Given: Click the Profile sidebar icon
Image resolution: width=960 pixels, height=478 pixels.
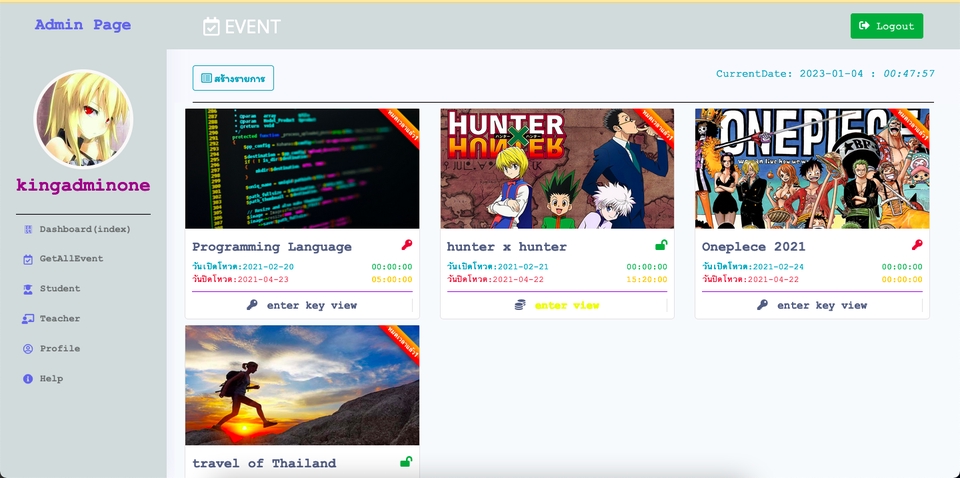Looking at the screenshot, I should tap(28, 349).
